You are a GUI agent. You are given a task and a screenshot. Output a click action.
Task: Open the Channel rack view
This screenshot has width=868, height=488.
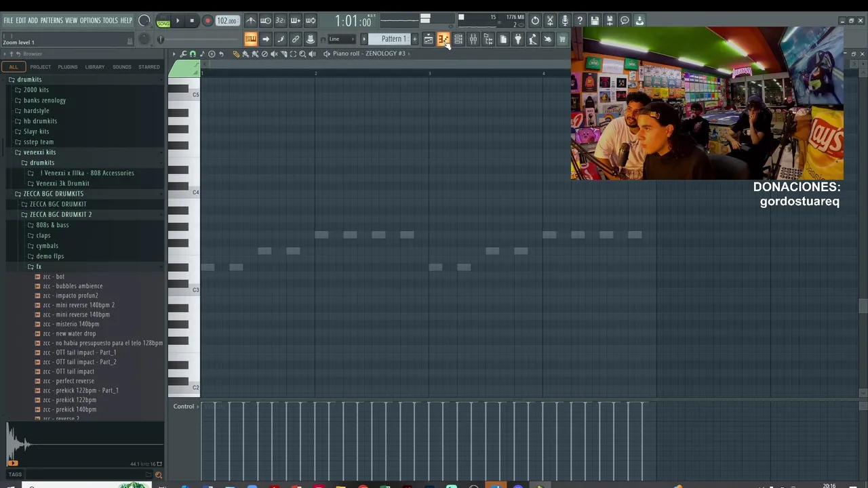pos(458,39)
